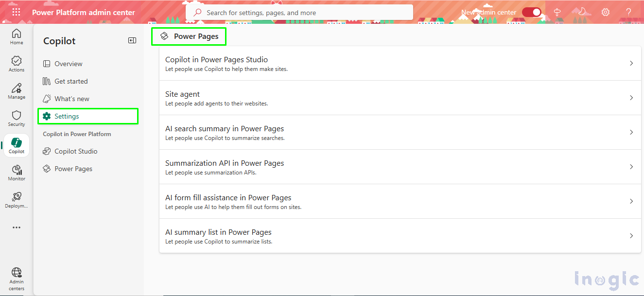644x296 pixels.
Task: Open Overview in the Copilot menu
Action: pos(88,64)
